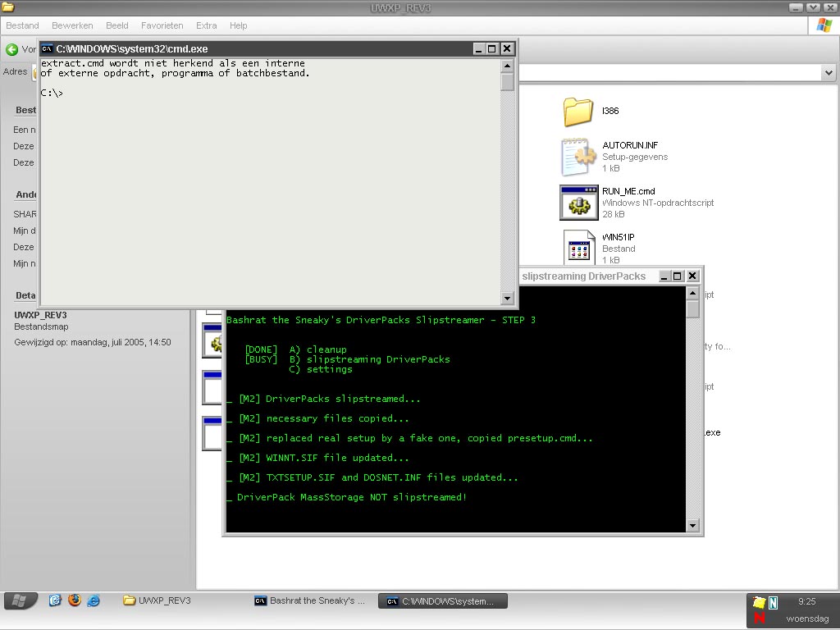840x630 pixels.
Task: Click the 9:25 taskbar clock
Action: coord(807,601)
